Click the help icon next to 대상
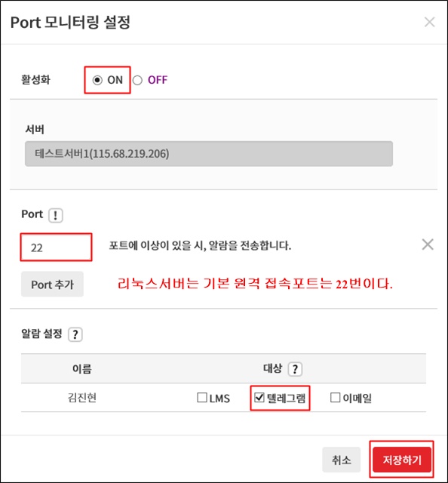 pyautogui.click(x=295, y=369)
